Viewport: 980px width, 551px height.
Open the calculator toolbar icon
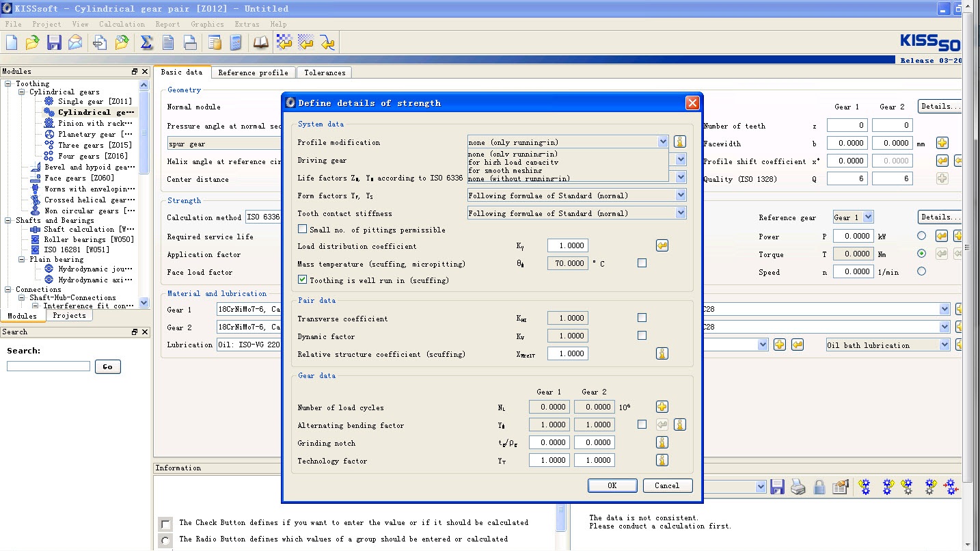coord(236,42)
